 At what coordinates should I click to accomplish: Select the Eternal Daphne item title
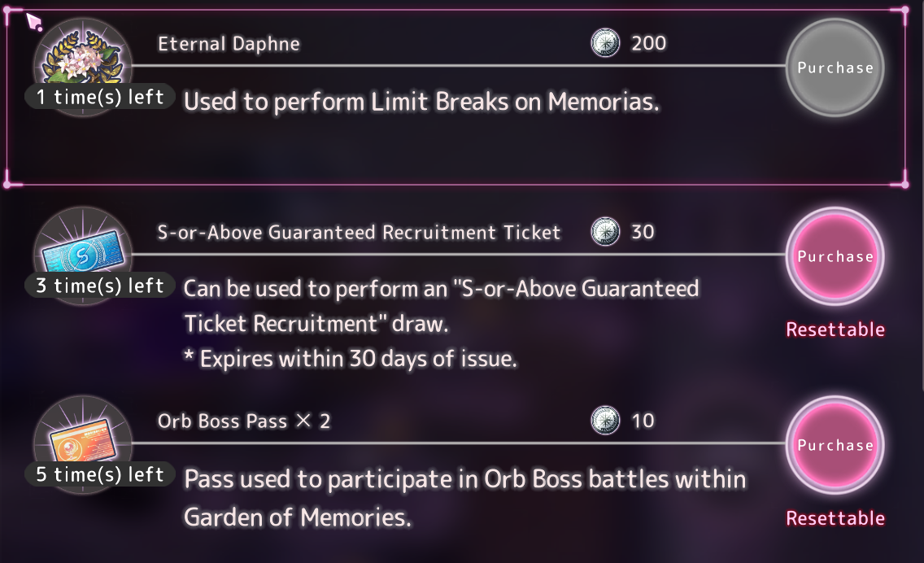[x=229, y=44]
